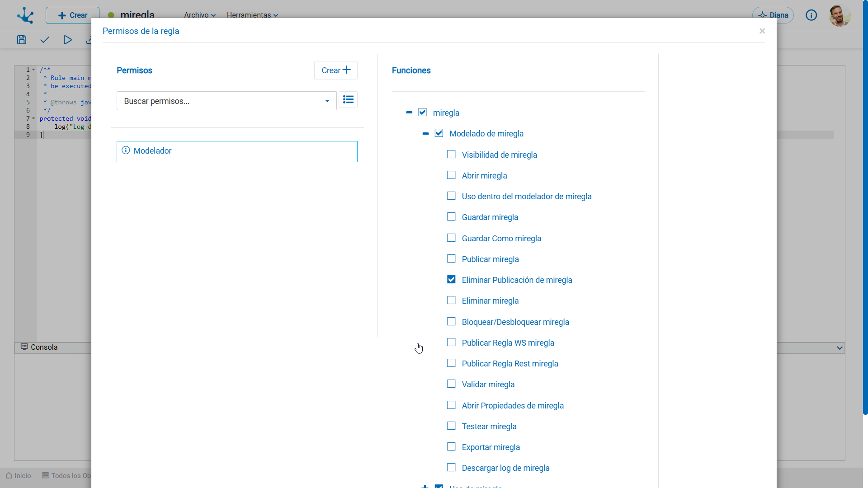Click the run play toolbar icon
Viewport: 868px width, 488px height.
pos(67,40)
